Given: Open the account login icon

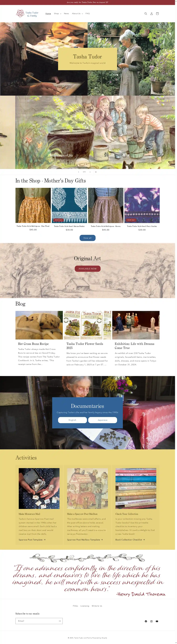Looking at the screenshot, I should tap(151, 14).
